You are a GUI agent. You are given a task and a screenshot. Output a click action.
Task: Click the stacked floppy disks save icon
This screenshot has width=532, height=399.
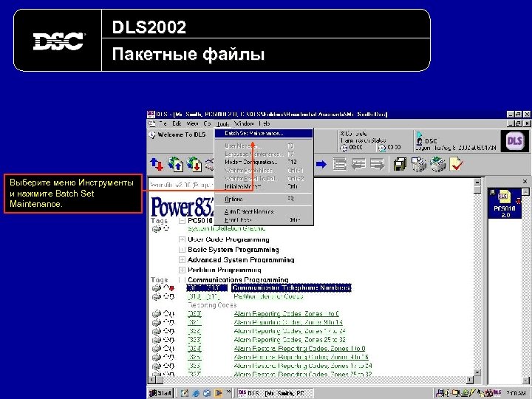point(400,164)
